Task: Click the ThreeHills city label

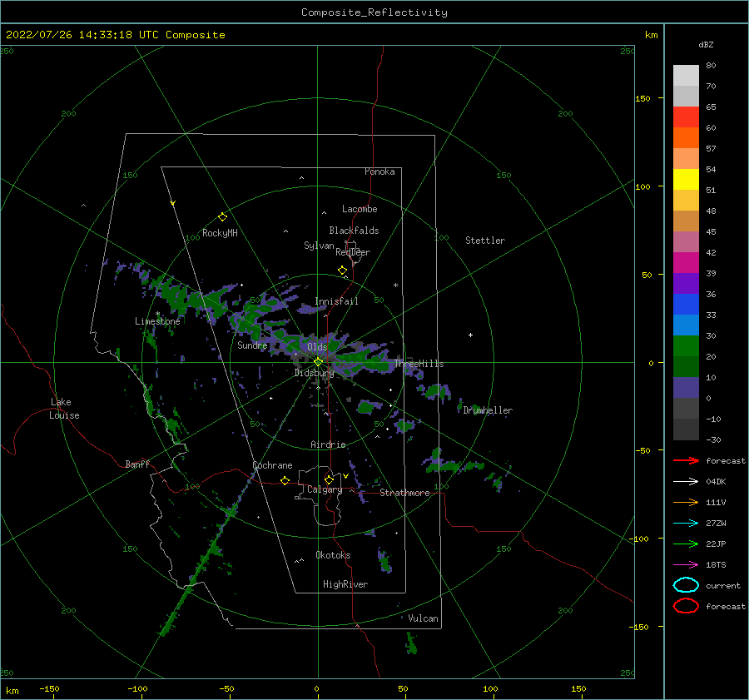Action: click(419, 364)
